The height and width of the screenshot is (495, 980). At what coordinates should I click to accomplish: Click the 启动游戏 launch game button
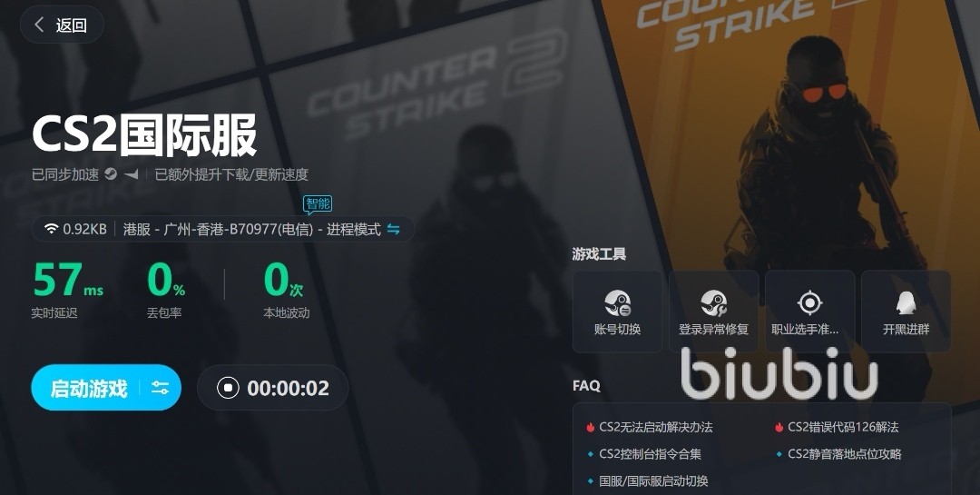pyautogui.click(x=89, y=388)
